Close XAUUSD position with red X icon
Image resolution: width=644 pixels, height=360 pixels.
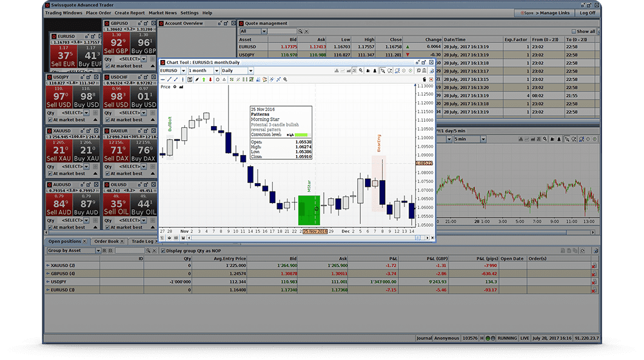coord(594,265)
